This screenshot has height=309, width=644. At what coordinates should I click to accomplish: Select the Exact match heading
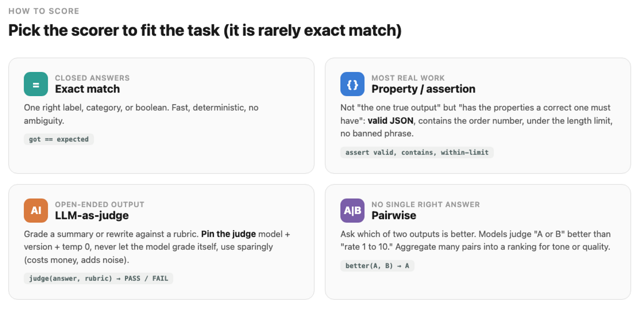point(87,89)
